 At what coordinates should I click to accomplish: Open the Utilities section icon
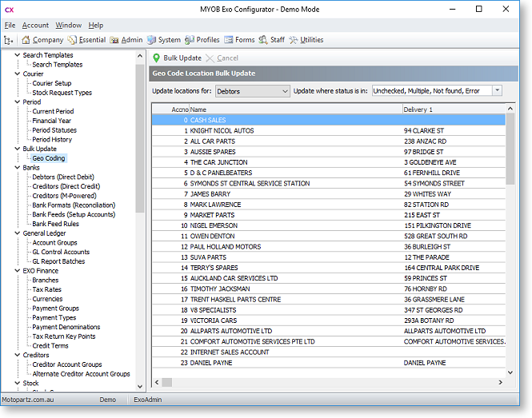294,40
